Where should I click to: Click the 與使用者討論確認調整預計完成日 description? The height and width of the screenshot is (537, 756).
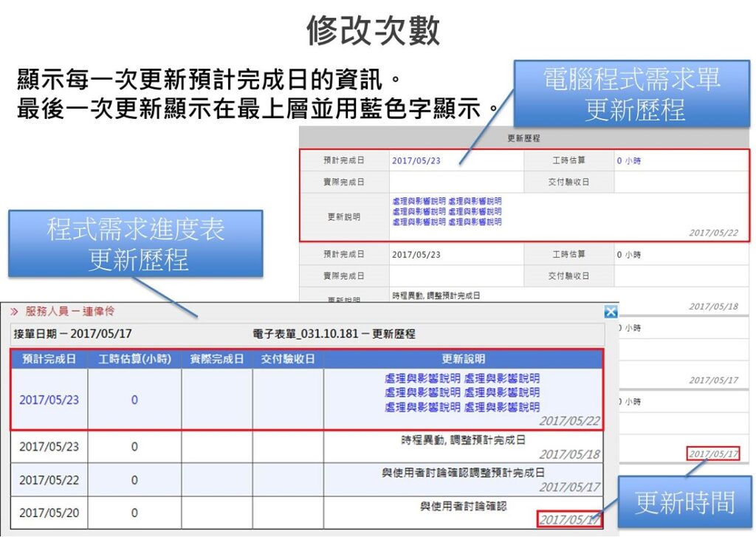(x=463, y=473)
